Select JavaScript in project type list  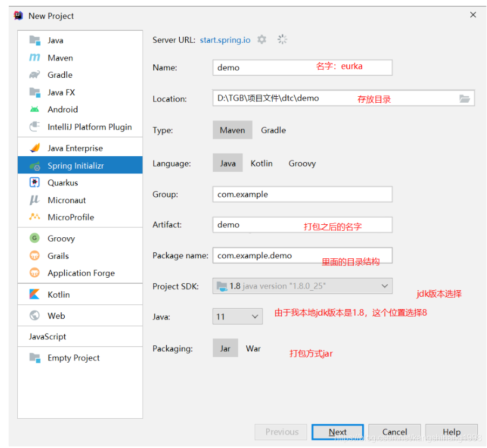[x=47, y=336]
